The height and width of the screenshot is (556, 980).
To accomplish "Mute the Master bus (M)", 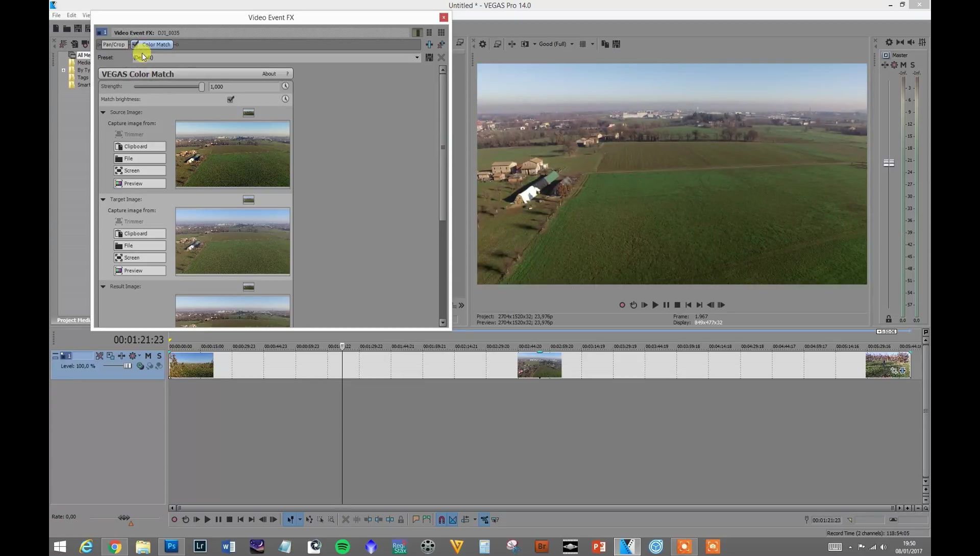I will click(903, 65).
